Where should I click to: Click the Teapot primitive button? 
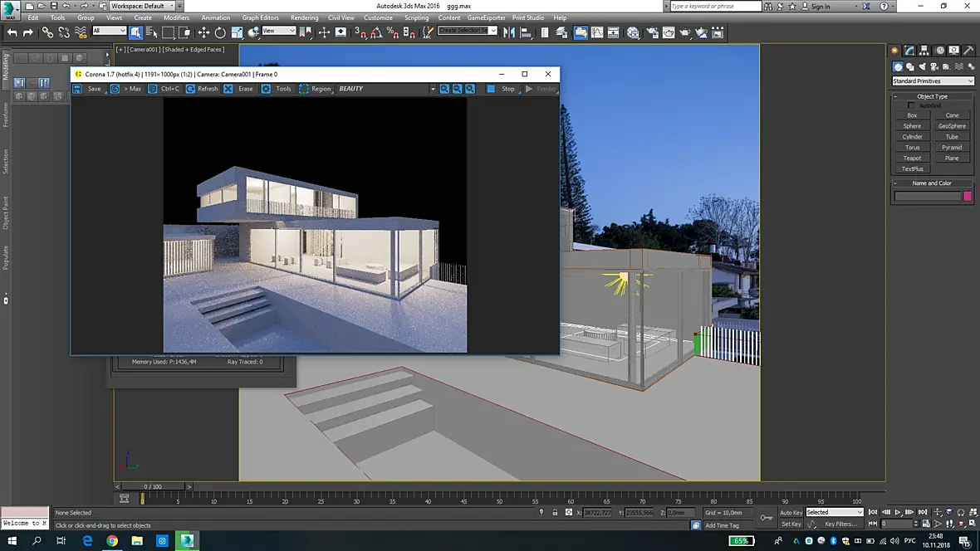tap(912, 158)
